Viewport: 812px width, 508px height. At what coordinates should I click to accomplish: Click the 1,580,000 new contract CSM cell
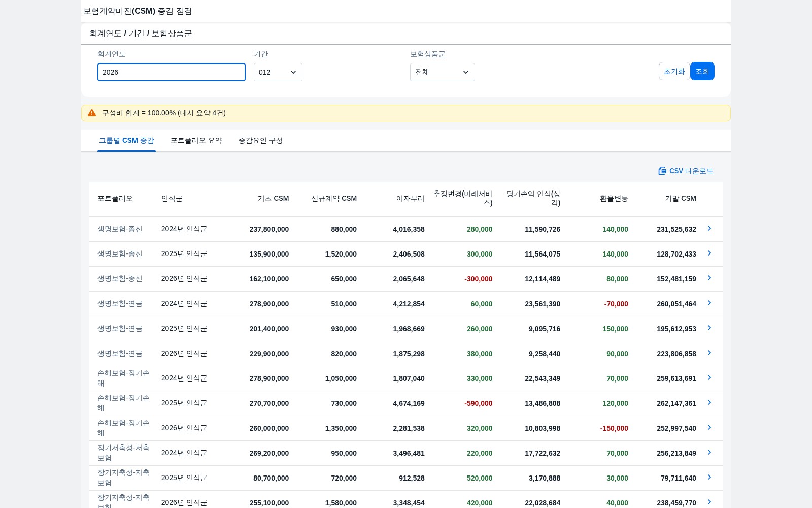341,503
